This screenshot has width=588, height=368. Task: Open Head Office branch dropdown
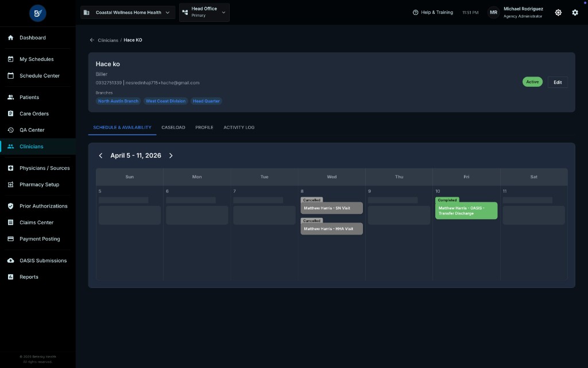coord(204,13)
